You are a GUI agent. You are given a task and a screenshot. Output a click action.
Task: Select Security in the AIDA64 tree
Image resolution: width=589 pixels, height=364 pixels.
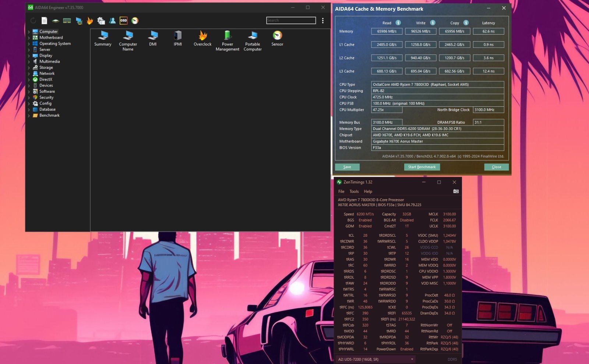click(46, 98)
